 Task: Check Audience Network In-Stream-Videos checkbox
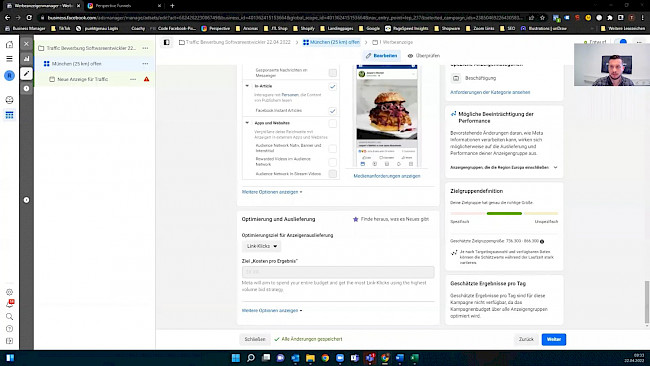[332, 174]
